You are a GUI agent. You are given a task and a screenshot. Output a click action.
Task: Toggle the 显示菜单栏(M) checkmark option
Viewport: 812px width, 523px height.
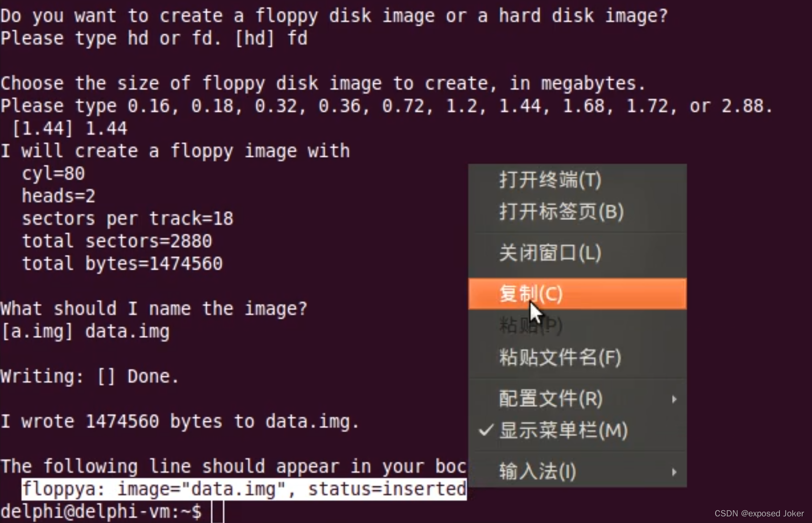click(x=563, y=430)
